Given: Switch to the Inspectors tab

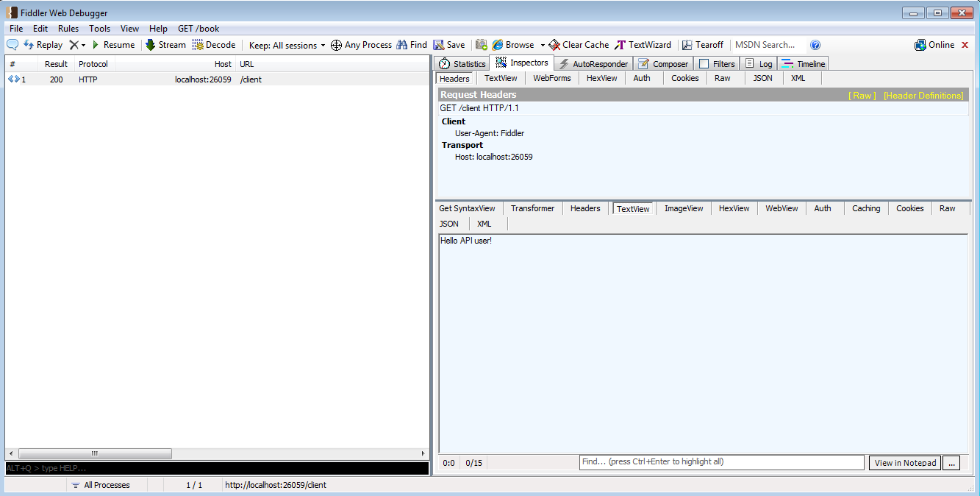Looking at the screenshot, I should 521,63.
